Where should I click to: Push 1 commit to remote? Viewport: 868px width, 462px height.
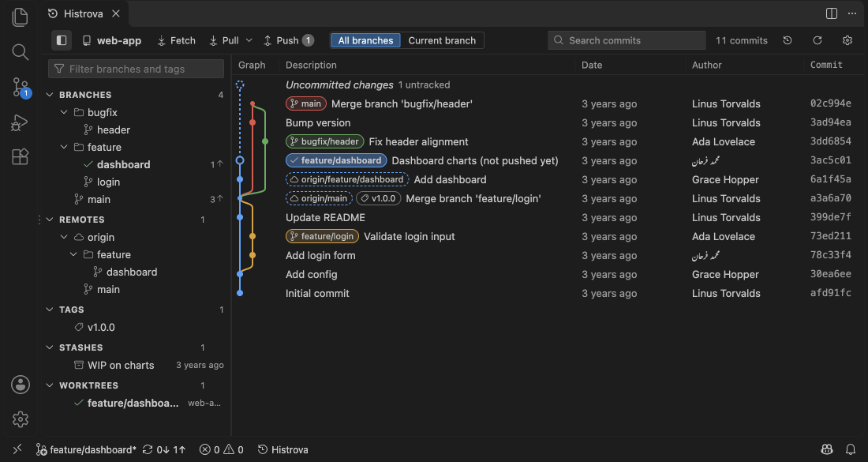288,40
